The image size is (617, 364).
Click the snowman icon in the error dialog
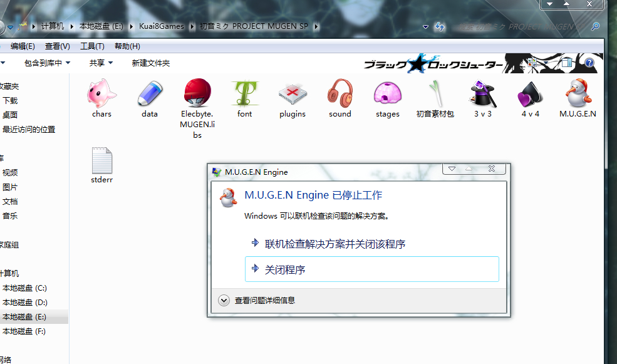click(228, 197)
